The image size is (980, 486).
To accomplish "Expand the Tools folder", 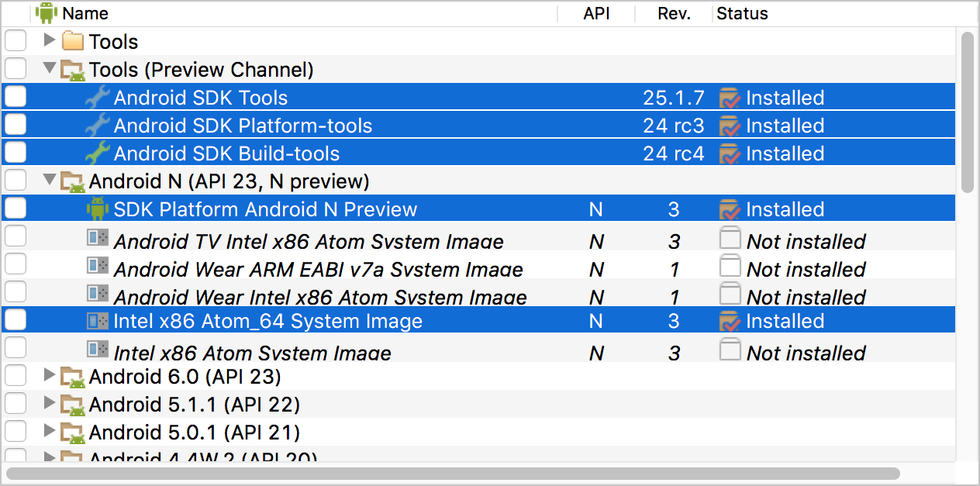I will pyautogui.click(x=50, y=40).
